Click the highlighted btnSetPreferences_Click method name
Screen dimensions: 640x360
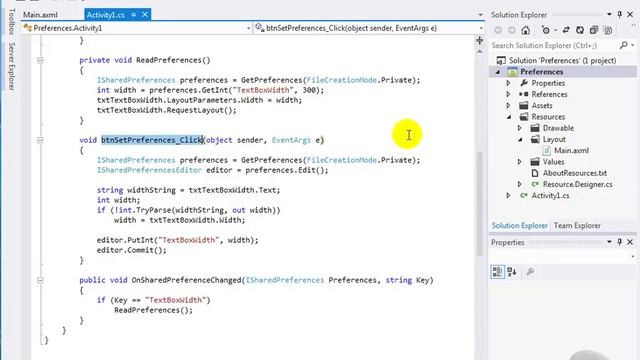[x=152, y=140]
